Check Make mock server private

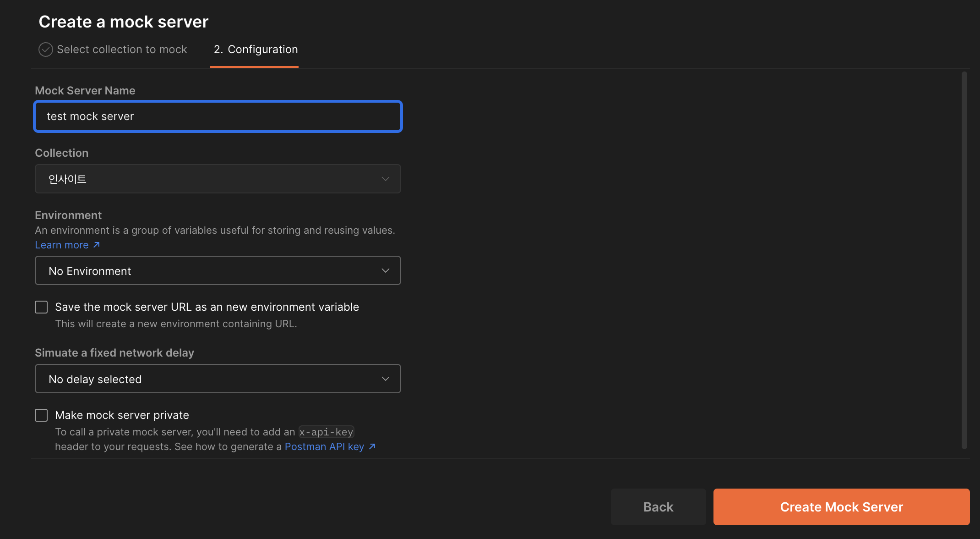(41, 415)
